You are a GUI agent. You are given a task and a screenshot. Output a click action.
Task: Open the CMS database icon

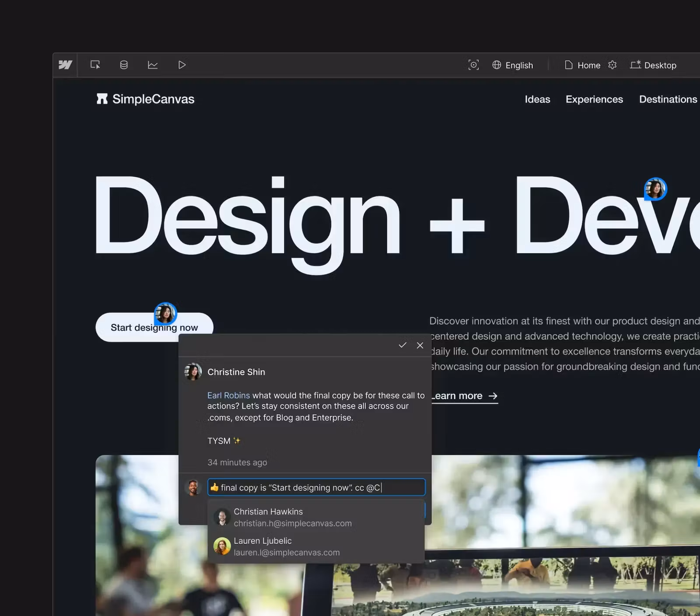coord(124,65)
